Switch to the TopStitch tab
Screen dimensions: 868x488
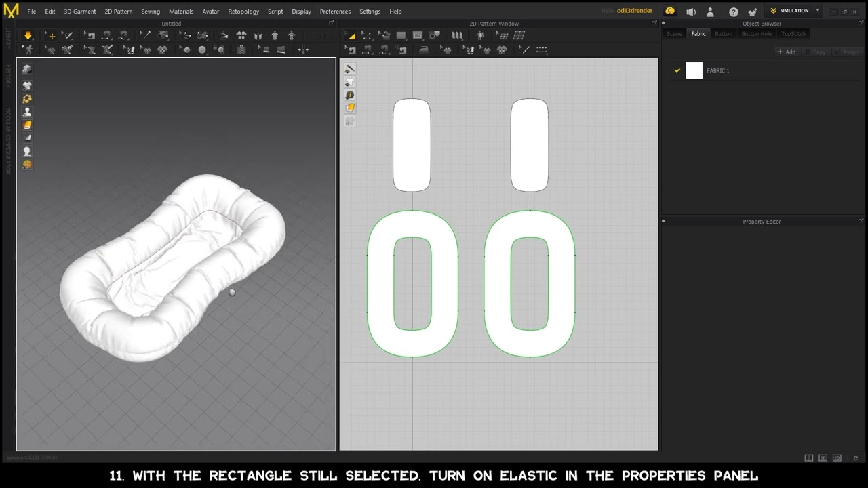793,34
